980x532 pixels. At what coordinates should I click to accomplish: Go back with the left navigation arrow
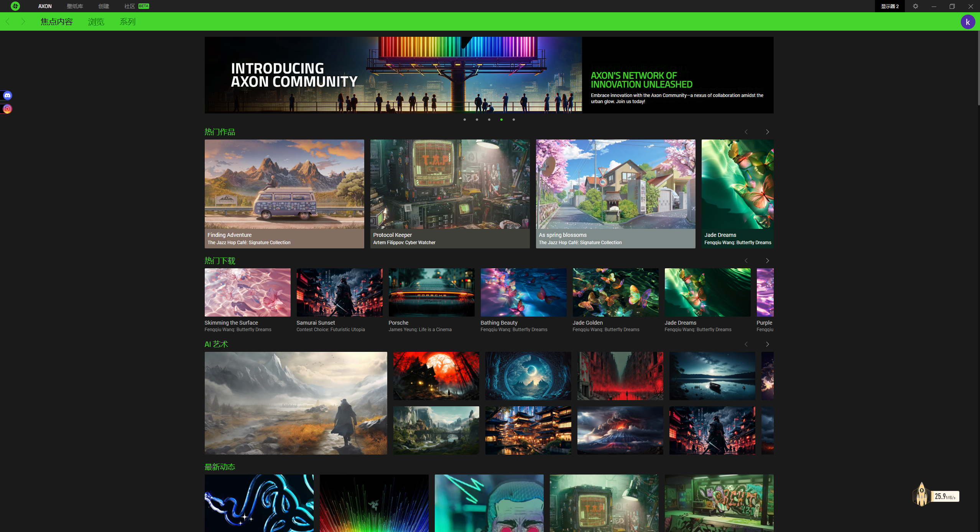[x=8, y=21]
